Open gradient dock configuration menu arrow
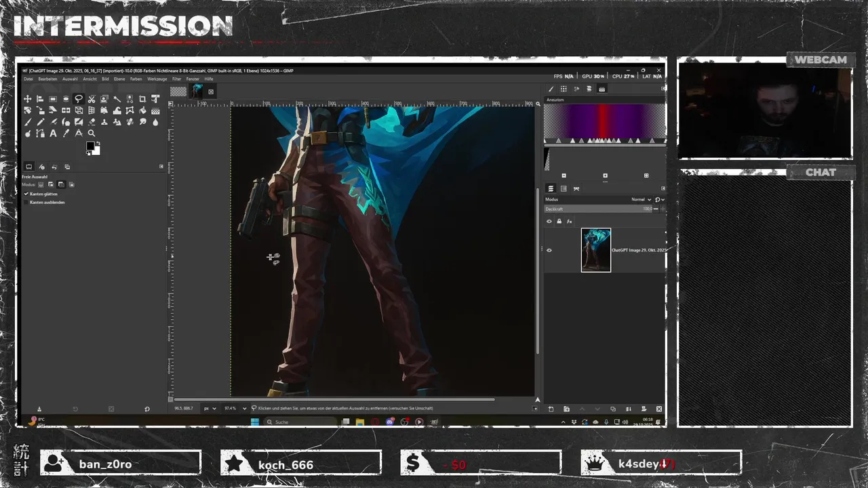Image resolution: width=868 pixels, height=488 pixels. point(663,89)
